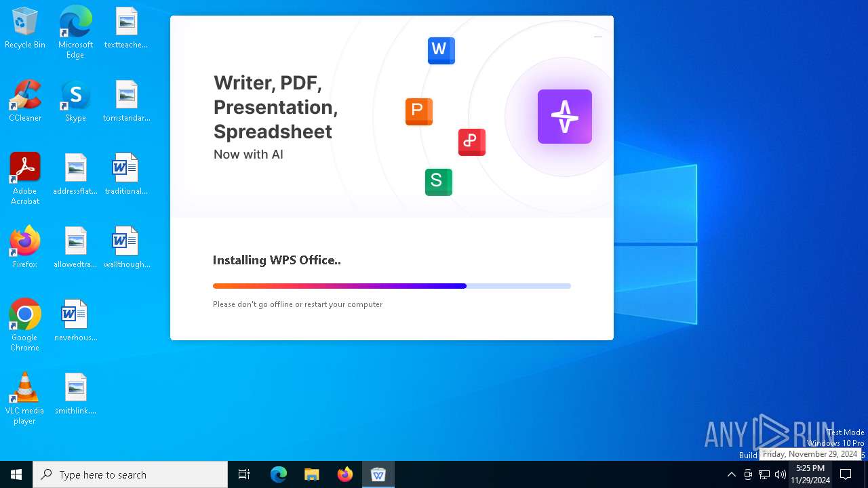This screenshot has width=868, height=488.
Task: Select the addressflat... image file
Action: (x=75, y=175)
